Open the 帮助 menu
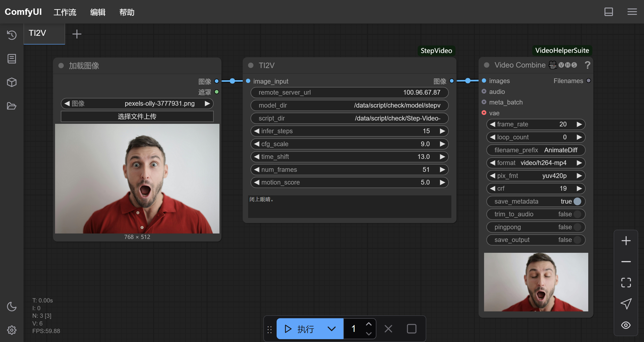This screenshot has height=342, width=644. (x=127, y=12)
